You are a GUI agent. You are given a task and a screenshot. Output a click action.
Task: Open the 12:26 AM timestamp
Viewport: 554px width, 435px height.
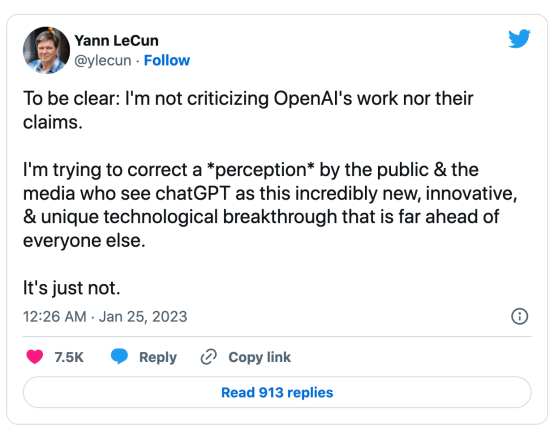coord(55,317)
